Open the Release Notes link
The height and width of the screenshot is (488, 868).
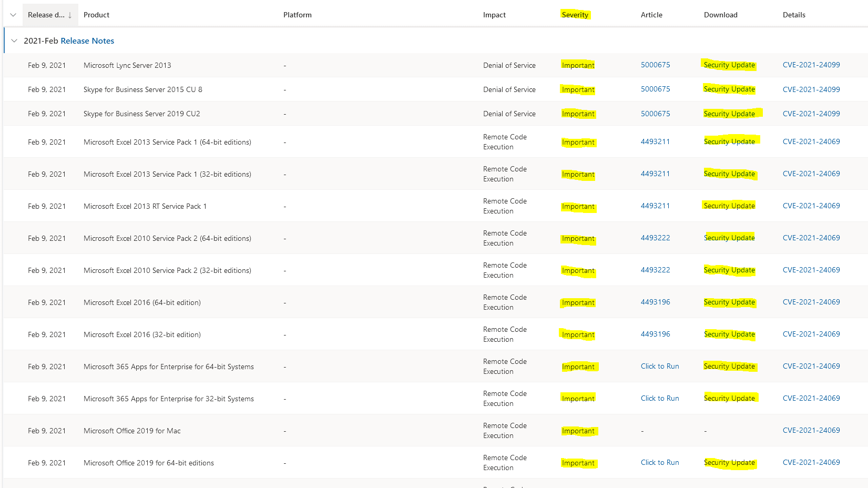87,41
